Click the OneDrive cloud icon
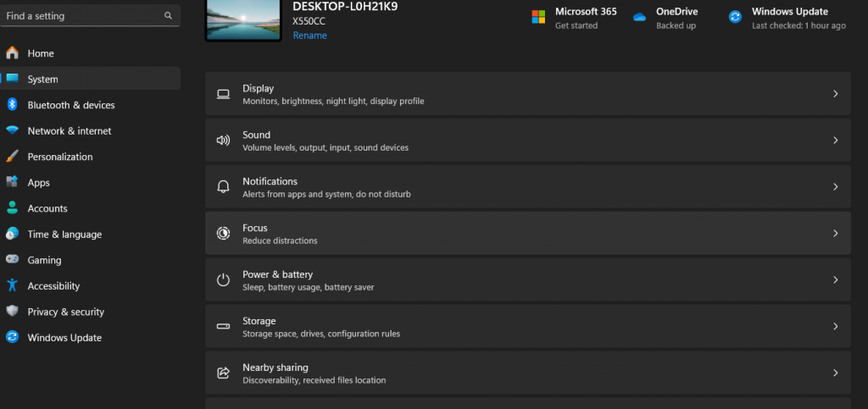The image size is (868, 409). point(639,17)
